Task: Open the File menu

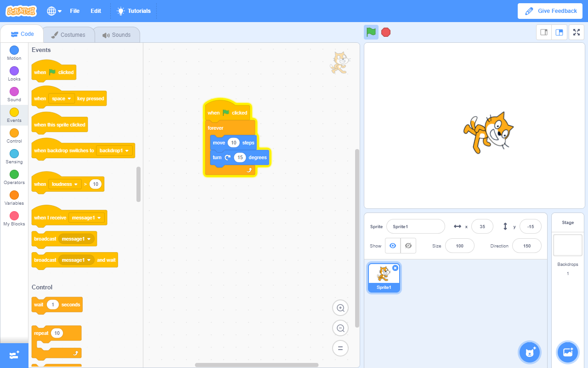Action: tap(75, 11)
